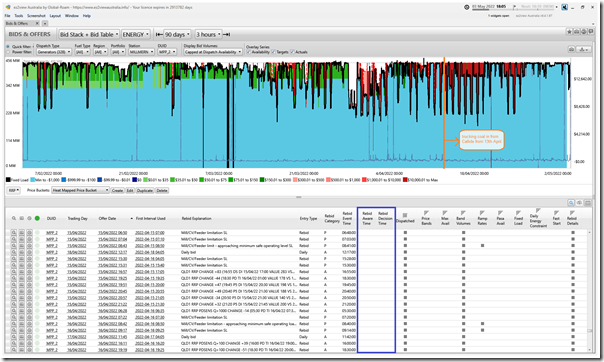The image size is (604, 362).
Task: Open the Station MILLMERN dropdown
Action: point(141,52)
